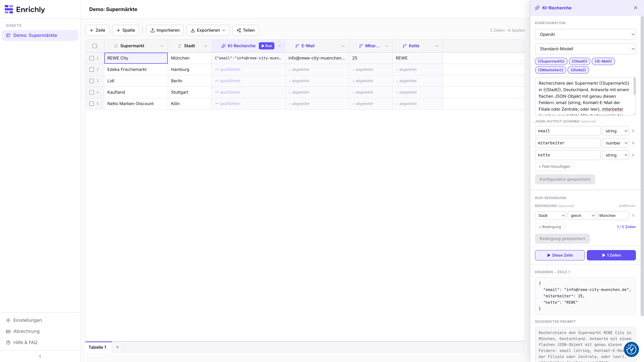Viewport: 644px width, 362px height.
Task: Close the KI-Recherche panel
Action: pos(635,8)
